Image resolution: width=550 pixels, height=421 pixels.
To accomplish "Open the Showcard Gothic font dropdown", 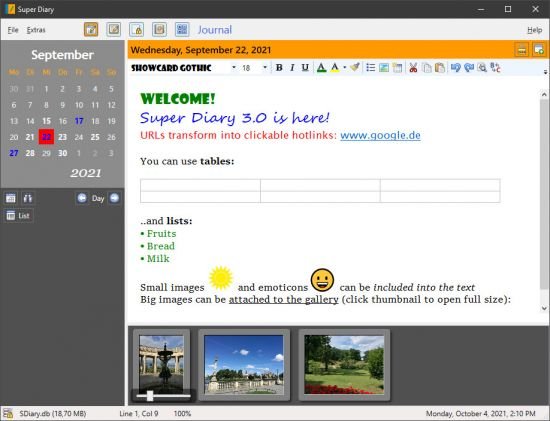I will (x=234, y=67).
